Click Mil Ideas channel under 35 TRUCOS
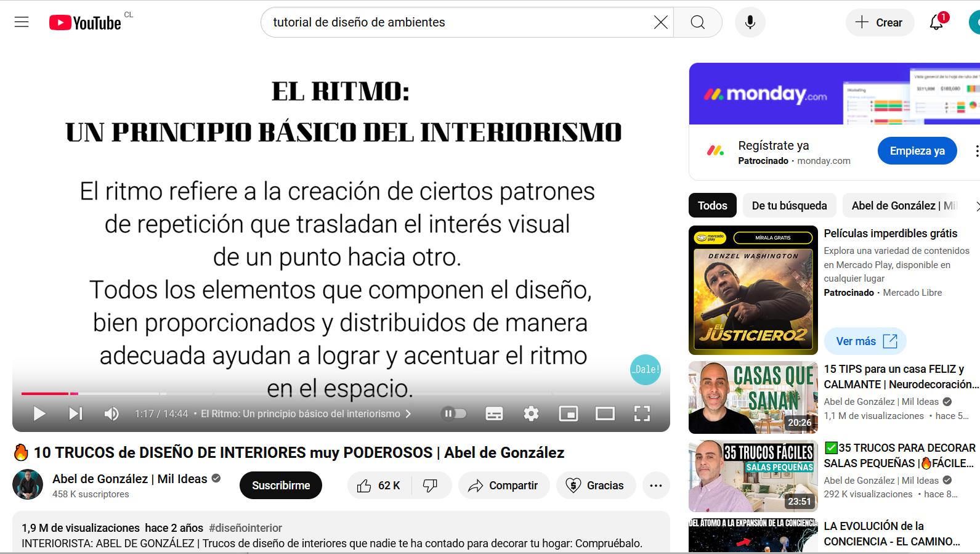 [881, 481]
